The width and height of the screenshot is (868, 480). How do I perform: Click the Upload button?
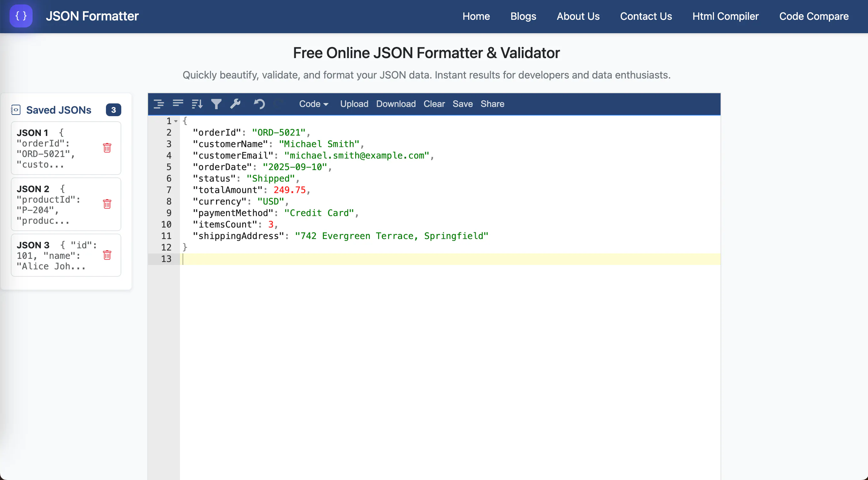coord(354,104)
